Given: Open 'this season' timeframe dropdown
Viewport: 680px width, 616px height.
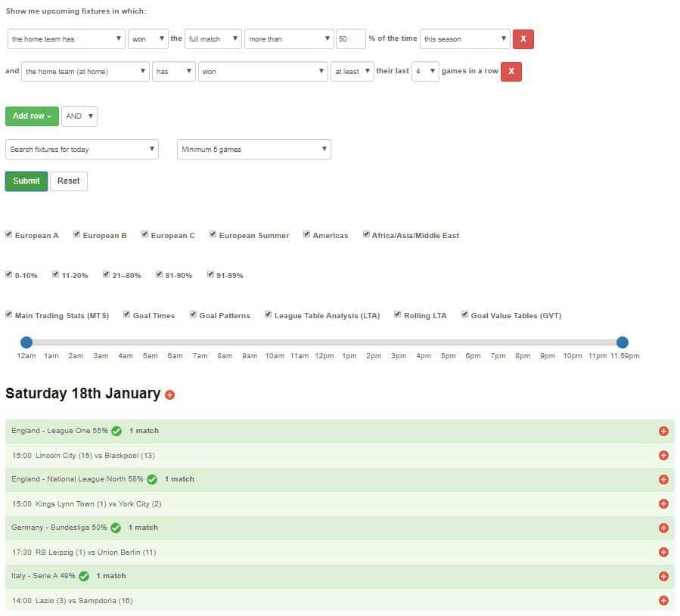Looking at the screenshot, I should click(465, 39).
